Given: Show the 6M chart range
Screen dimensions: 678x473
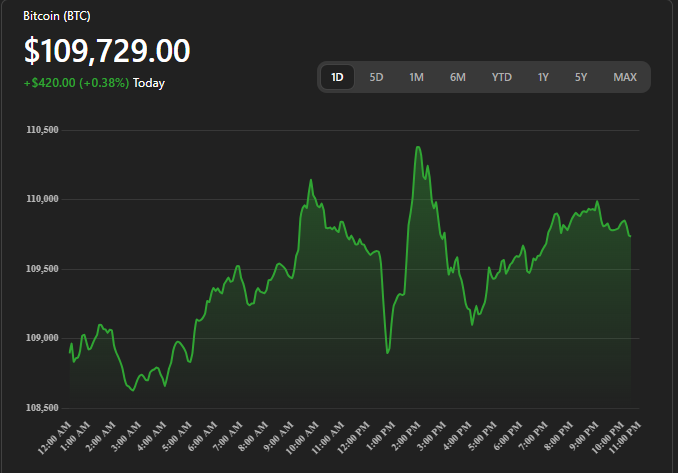Looking at the screenshot, I should click(x=457, y=77).
